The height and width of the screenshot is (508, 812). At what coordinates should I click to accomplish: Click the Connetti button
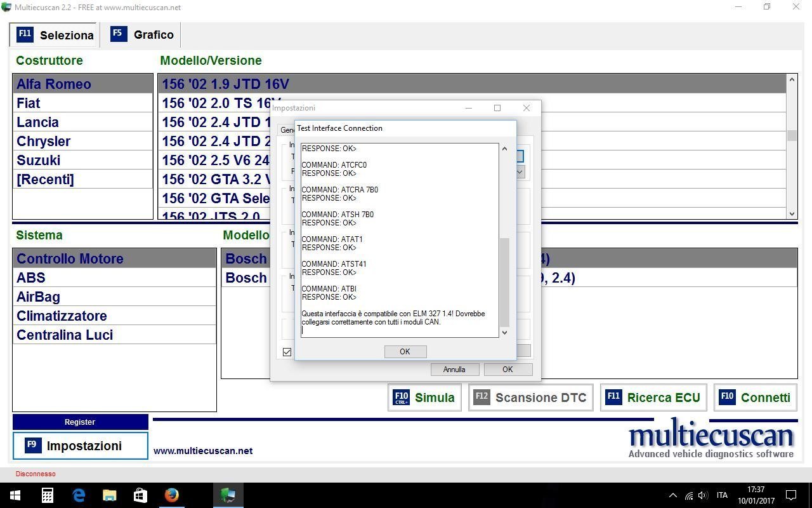[x=756, y=398]
